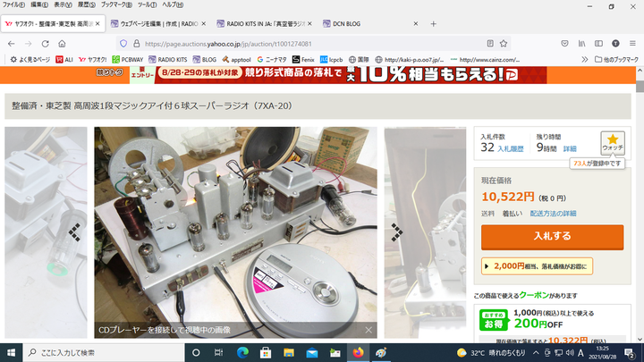Show previous image with left arrow
Screen dimensions: 644x362
pos(76,231)
